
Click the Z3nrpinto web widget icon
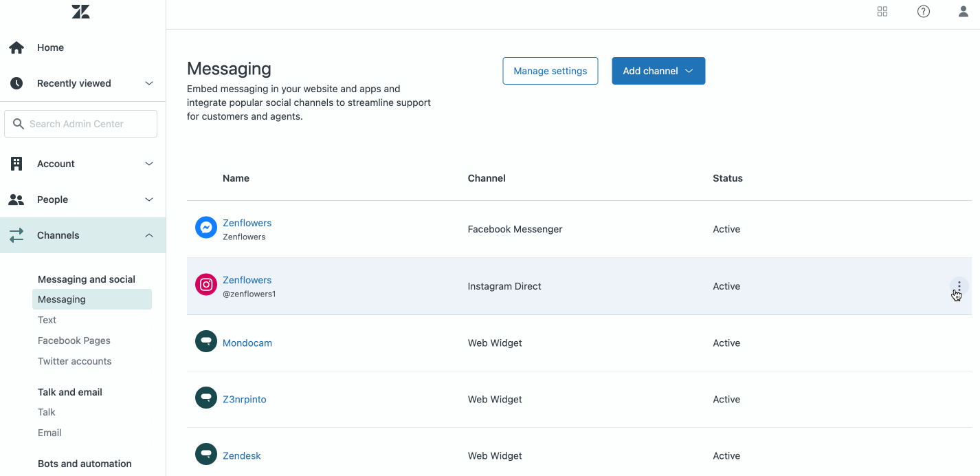click(x=206, y=398)
